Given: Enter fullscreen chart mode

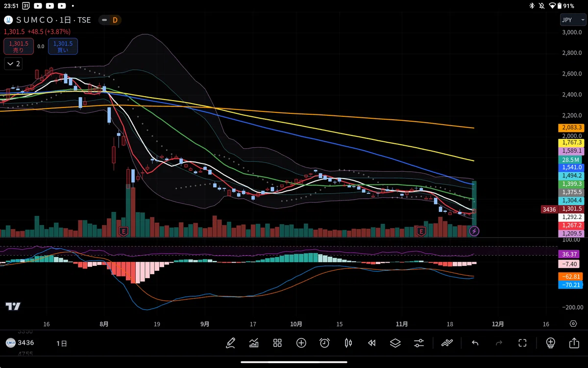Looking at the screenshot, I should 522,343.
